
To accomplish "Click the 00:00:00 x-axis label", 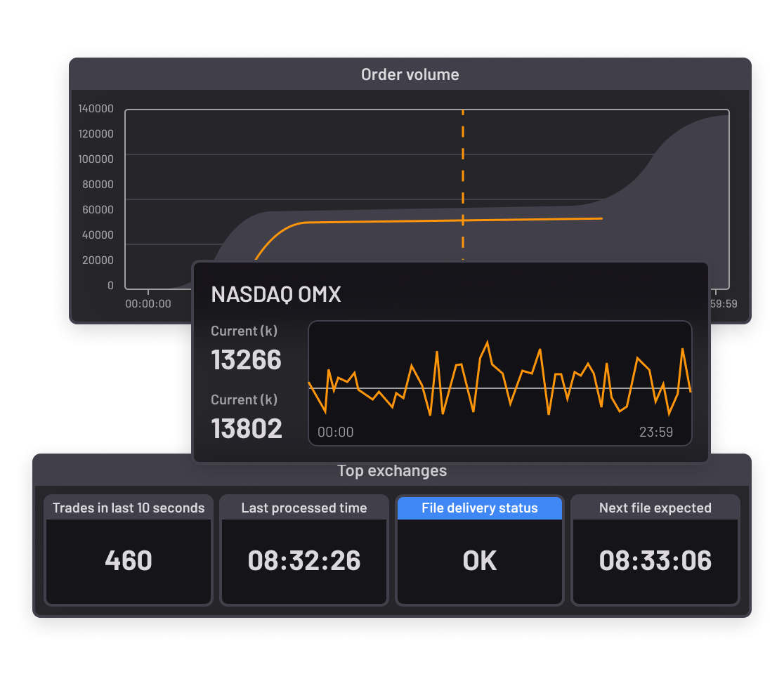I will click(148, 304).
